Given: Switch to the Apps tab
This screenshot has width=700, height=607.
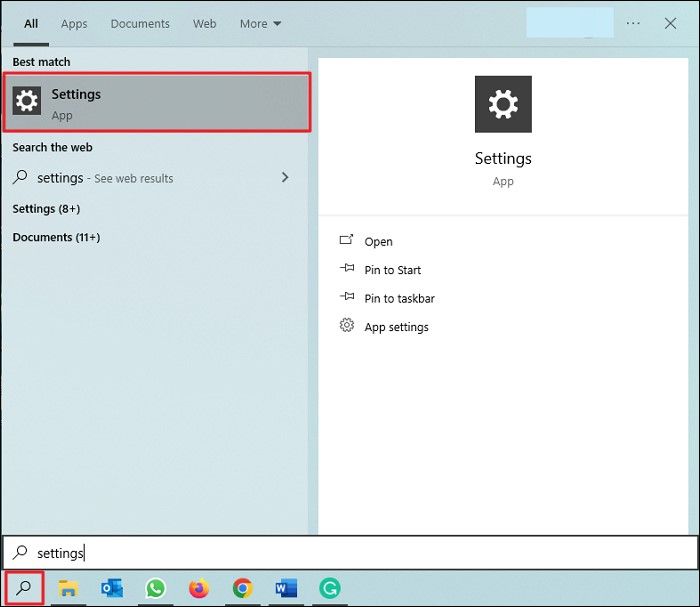Looking at the screenshot, I should [74, 24].
